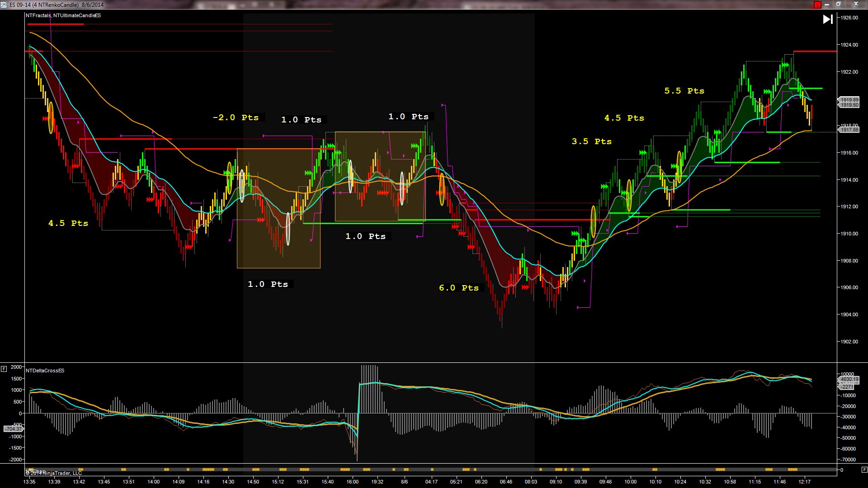Click the F button at bottom right corner

864,470
